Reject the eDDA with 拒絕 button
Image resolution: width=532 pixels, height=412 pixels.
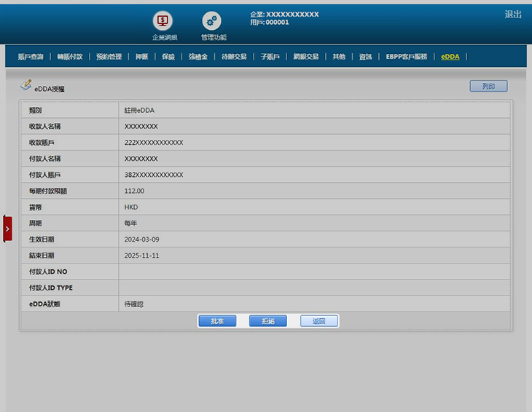tap(267, 321)
